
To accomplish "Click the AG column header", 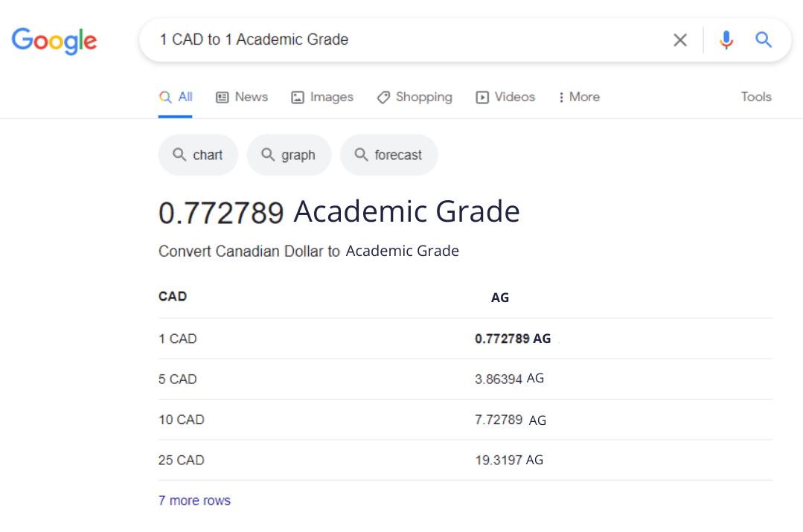I will point(500,298).
